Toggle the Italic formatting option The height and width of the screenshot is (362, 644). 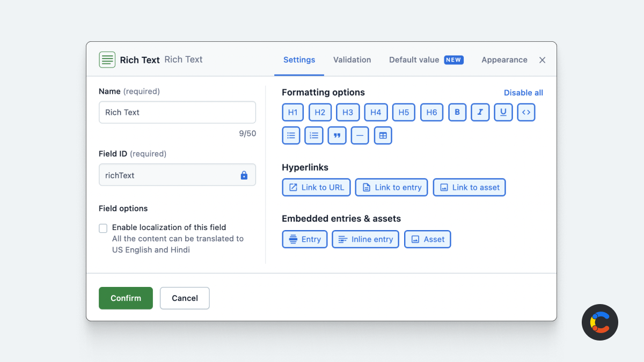click(x=480, y=112)
